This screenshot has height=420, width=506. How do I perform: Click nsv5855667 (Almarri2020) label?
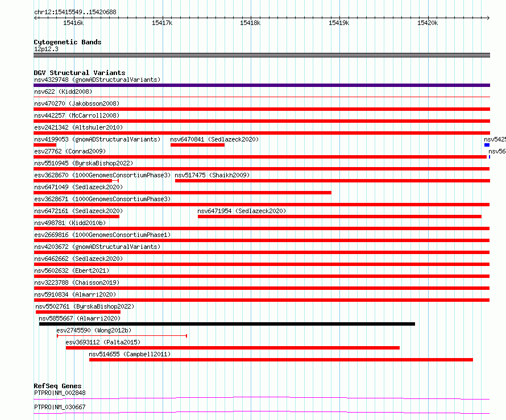(80, 318)
